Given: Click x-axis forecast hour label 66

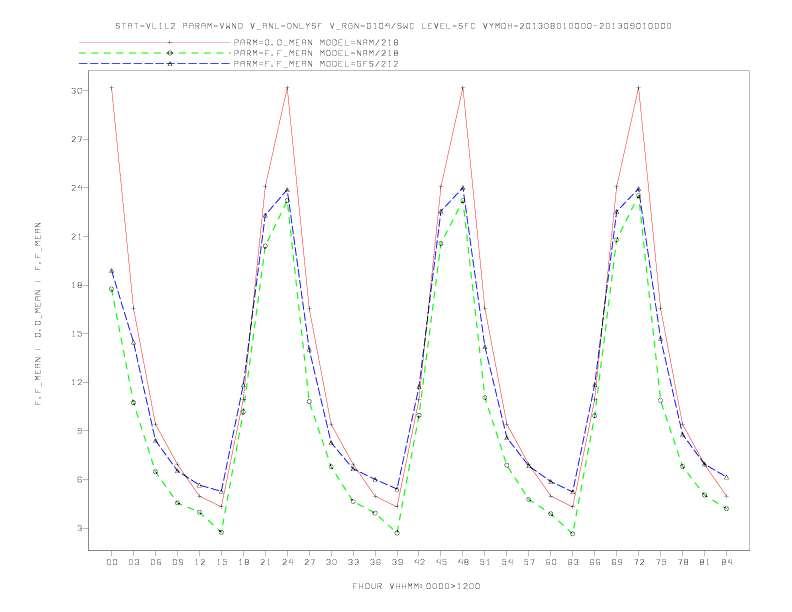Looking at the screenshot, I should [595, 562].
